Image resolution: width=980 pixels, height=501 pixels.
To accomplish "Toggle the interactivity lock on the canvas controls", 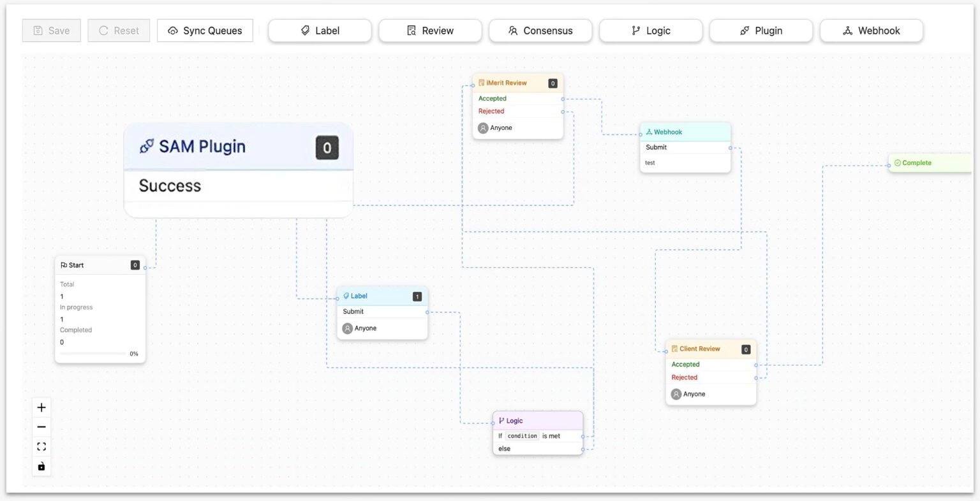I will click(x=41, y=466).
